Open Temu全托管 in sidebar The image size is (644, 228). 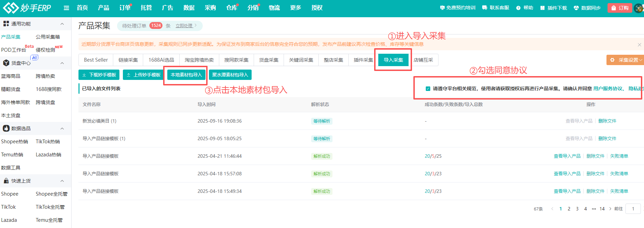pos(49,220)
